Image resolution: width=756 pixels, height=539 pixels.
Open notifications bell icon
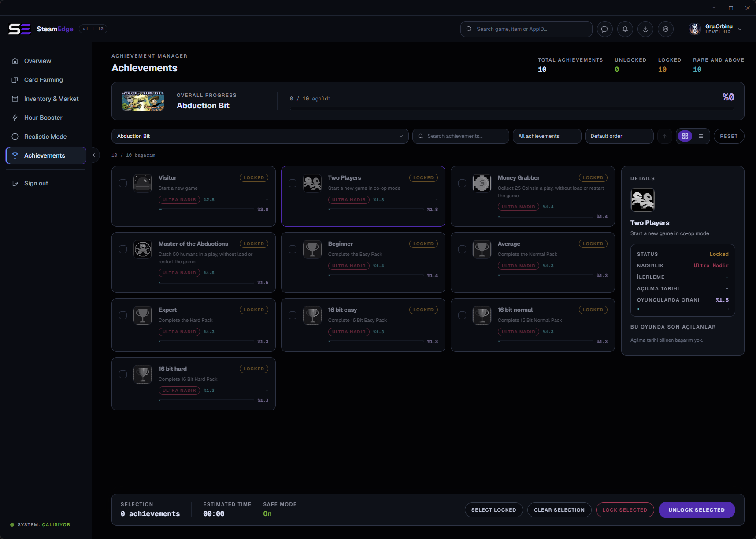[625, 29]
